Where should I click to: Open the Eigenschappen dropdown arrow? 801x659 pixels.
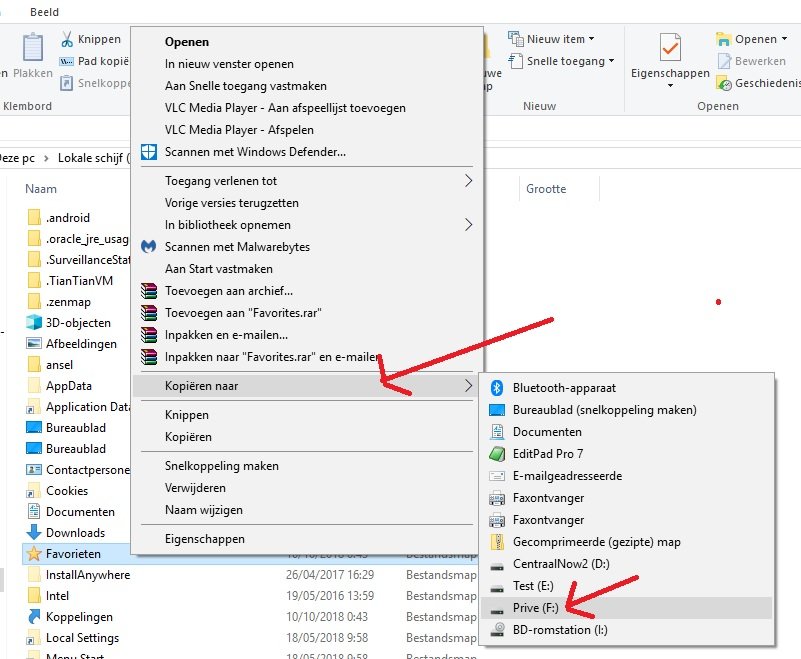tap(670, 85)
